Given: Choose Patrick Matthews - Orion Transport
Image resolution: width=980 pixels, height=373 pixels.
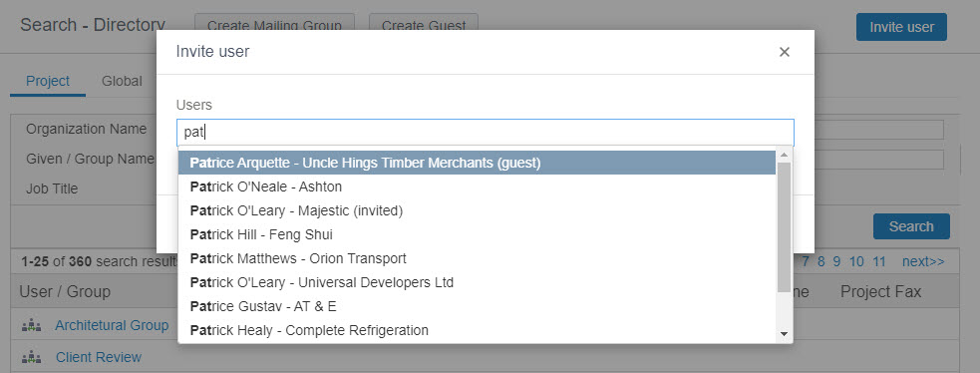Looking at the screenshot, I should coord(477,258).
